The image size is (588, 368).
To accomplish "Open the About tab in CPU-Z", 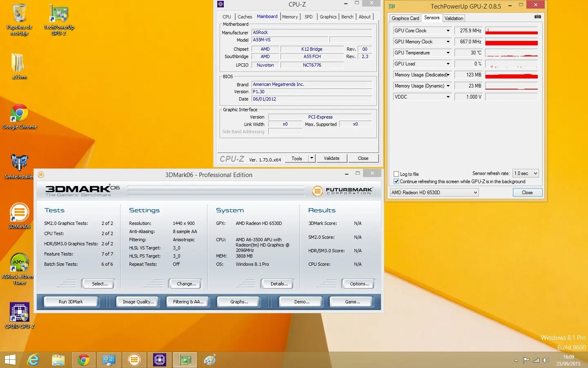I will 365,17.
